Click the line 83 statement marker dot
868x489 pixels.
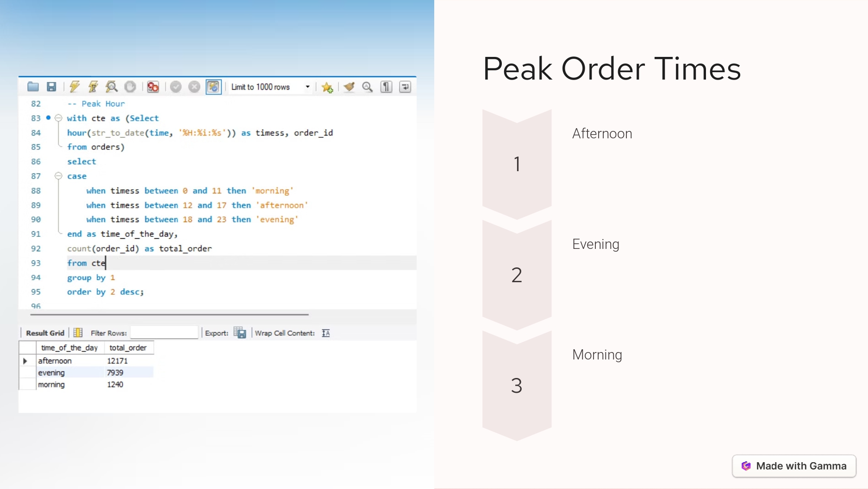pyautogui.click(x=48, y=118)
